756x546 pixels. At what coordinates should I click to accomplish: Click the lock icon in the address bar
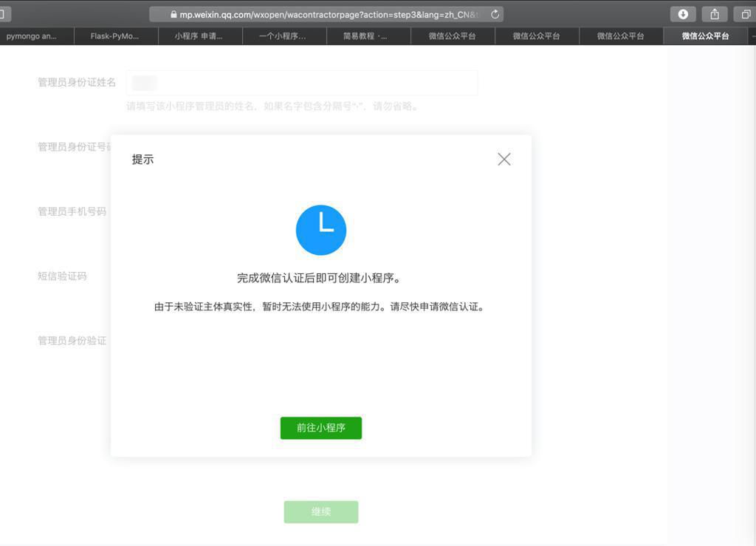pyautogui.click(x=173, y=15)
